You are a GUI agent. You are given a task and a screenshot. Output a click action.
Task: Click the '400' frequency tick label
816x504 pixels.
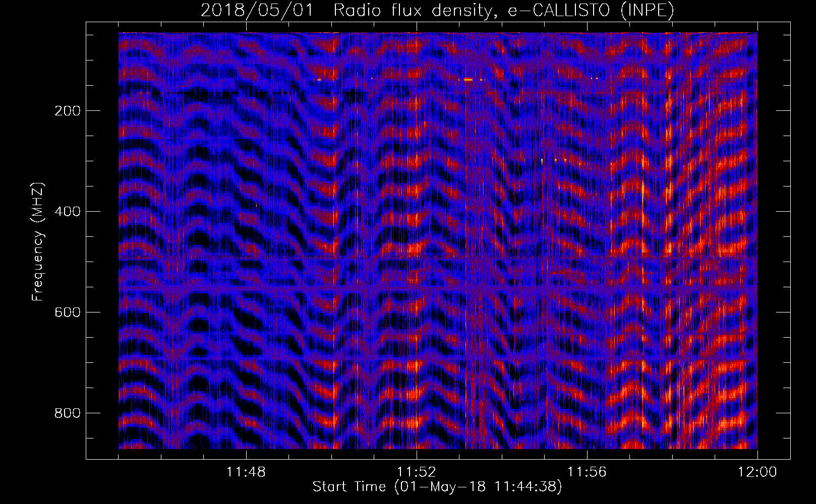click(68, 212)
